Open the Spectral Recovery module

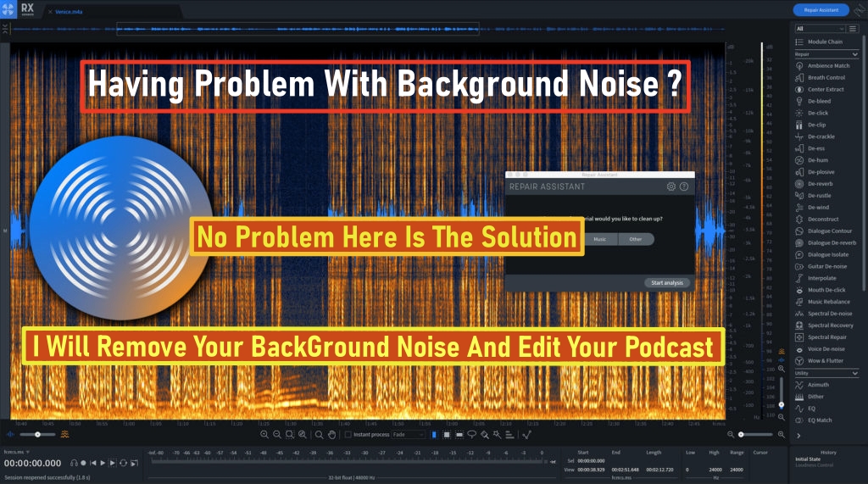pos(824,325)
